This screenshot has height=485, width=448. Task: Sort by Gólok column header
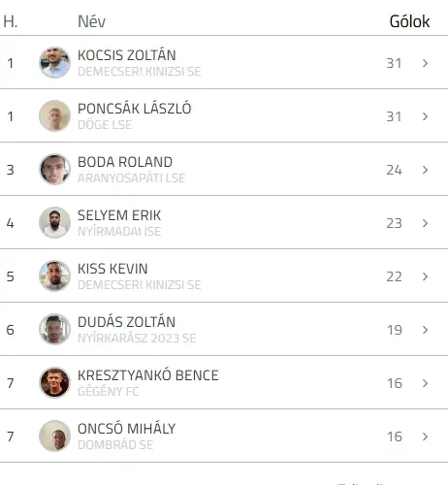pos(409,21)
